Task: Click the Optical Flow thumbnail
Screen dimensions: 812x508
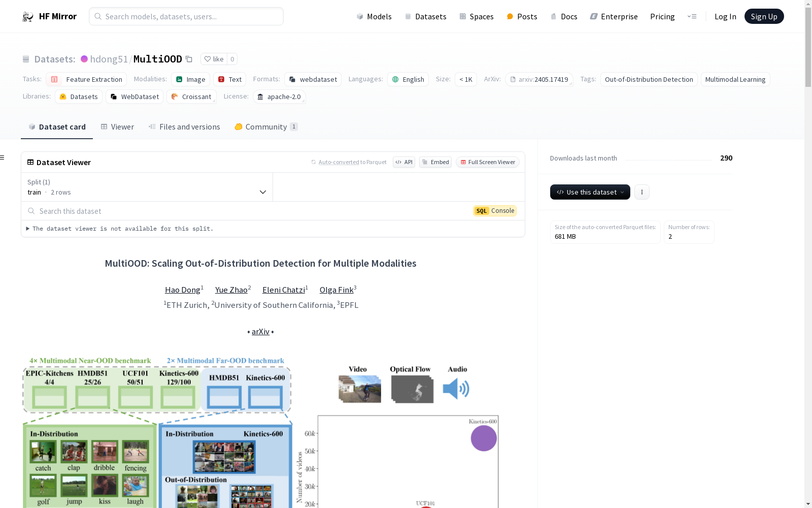Action: (412, 389)
